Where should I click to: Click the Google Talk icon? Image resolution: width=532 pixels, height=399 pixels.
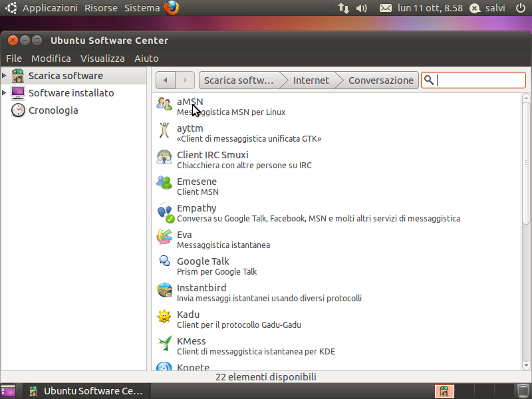click(x=164, y=261)
